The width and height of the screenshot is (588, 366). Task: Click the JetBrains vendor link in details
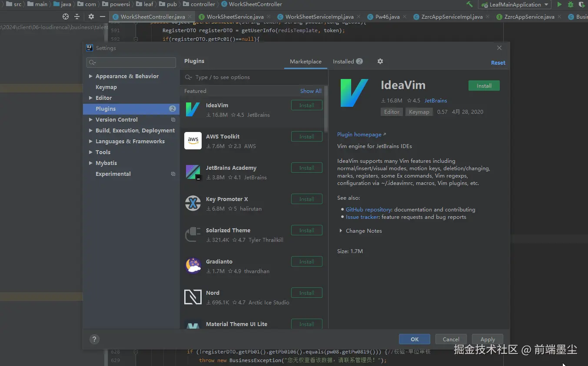[x=436, y=101]
